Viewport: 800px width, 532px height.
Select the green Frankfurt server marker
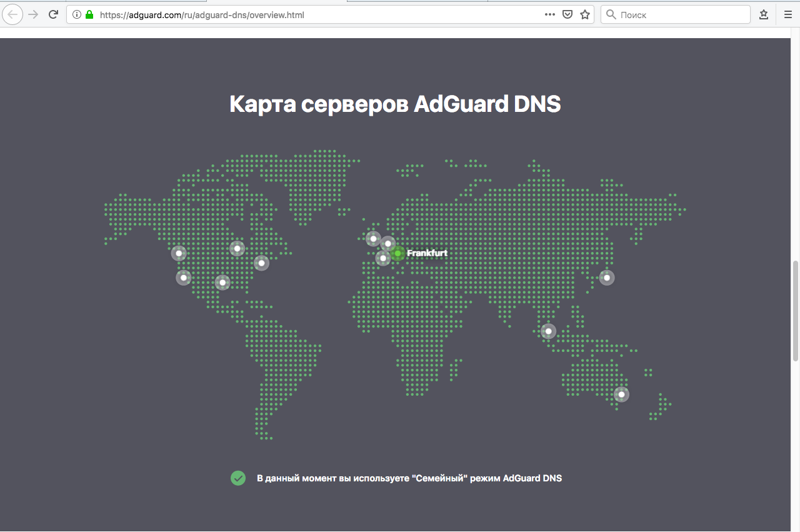pos(397,253)
